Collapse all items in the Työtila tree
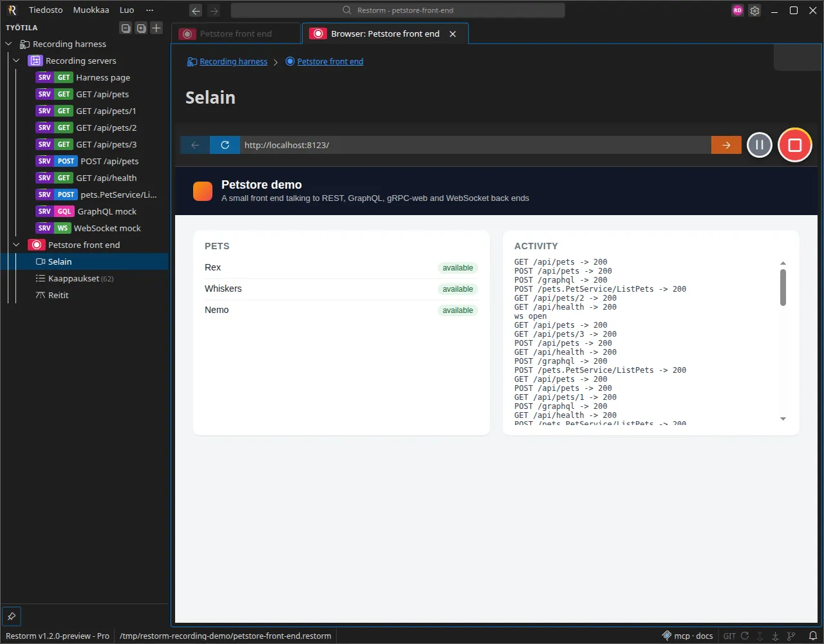The image size is (824, 644). [126, 28]
